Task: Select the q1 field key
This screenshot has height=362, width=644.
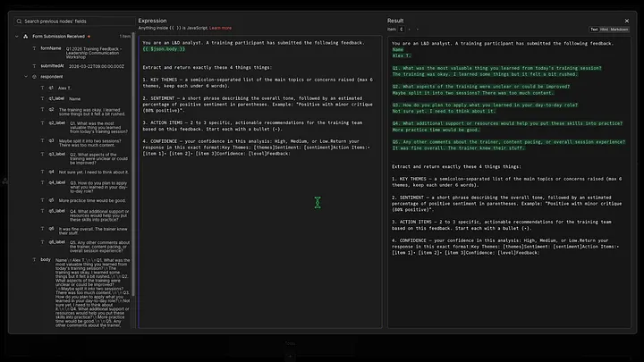Action: click(51, 88)
